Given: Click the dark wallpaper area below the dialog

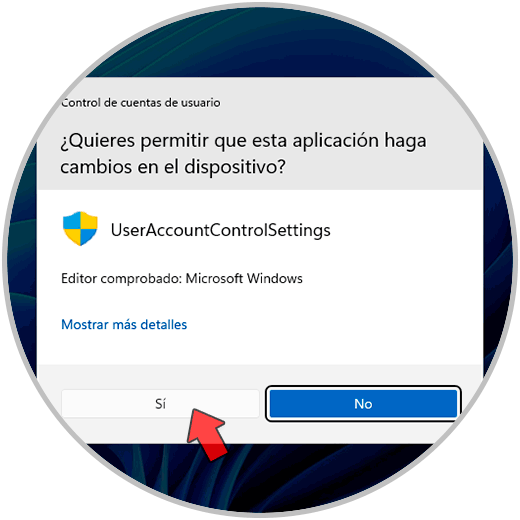Looking at the screenshot, I should [260, 477].
